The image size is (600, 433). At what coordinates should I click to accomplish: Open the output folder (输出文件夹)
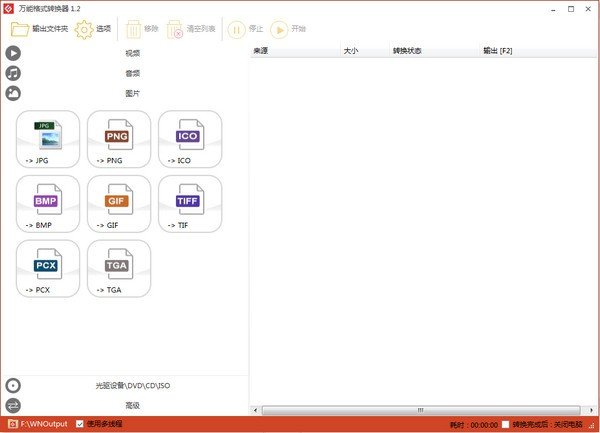(x=38, y=28)
